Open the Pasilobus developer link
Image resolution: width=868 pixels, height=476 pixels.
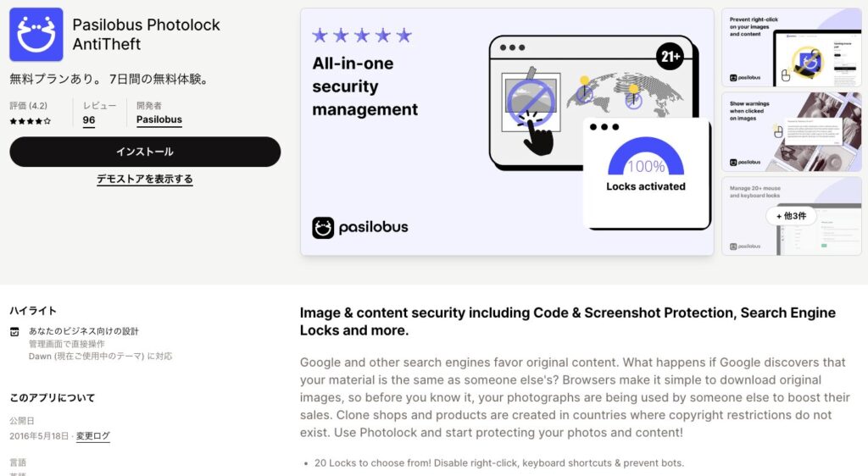(x=159, y=119)
